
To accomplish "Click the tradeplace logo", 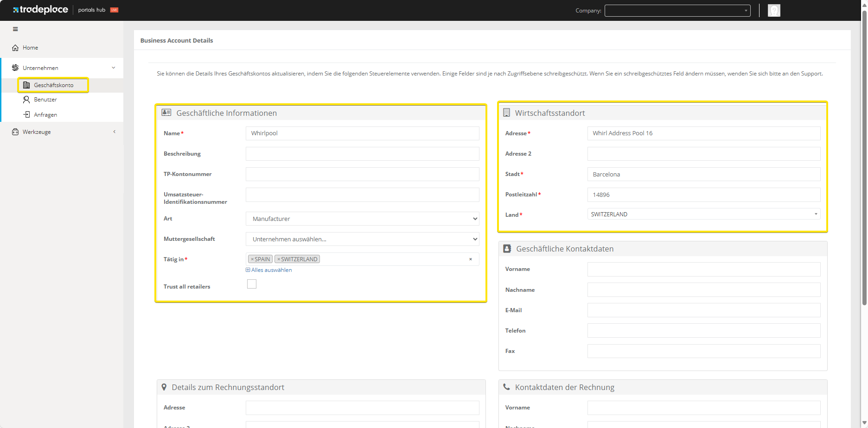I will (x=40, y=10).
